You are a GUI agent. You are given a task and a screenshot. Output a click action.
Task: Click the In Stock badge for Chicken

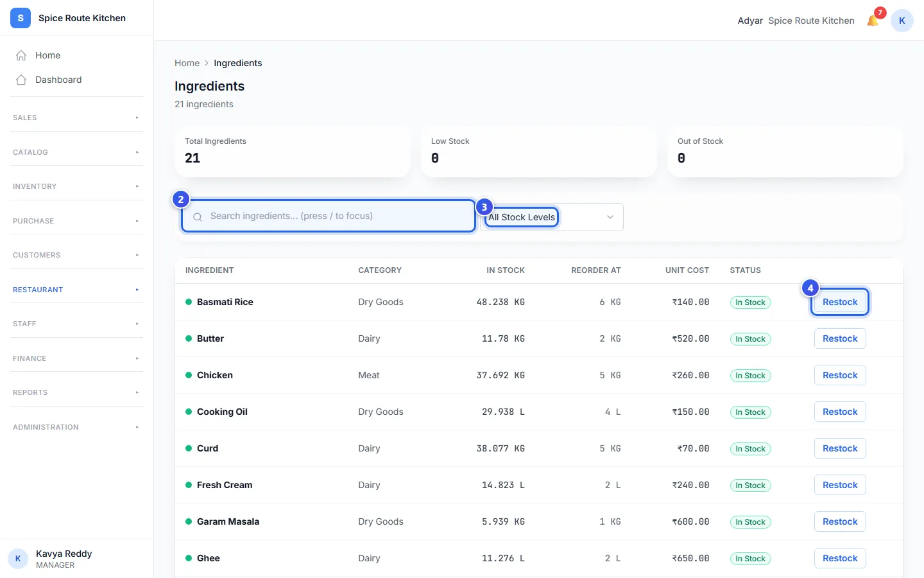pyautogui.click(x=750, y=376)
